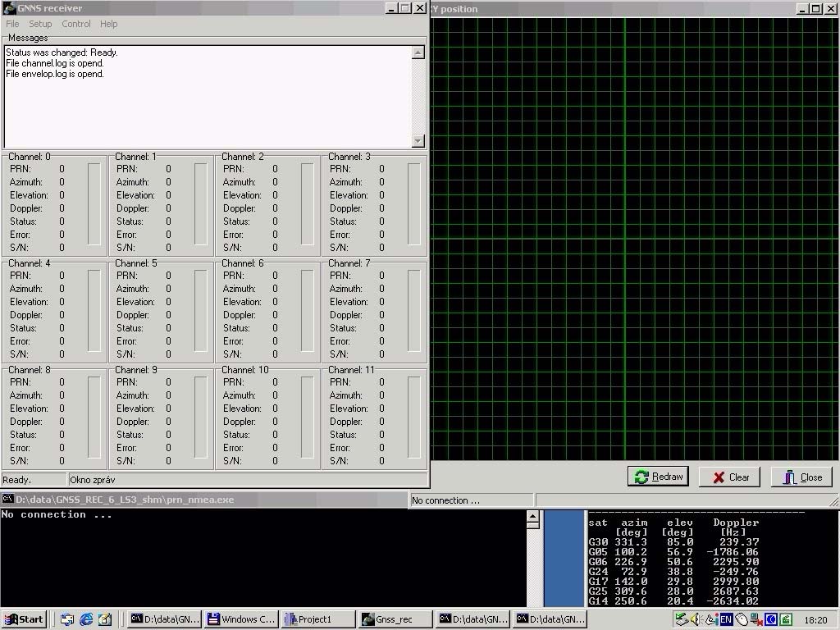Viewport: 840px width, 630px height.
Task: Click the EN language indicator in tray
Action: pyautogui.click(x=726, y=619)
